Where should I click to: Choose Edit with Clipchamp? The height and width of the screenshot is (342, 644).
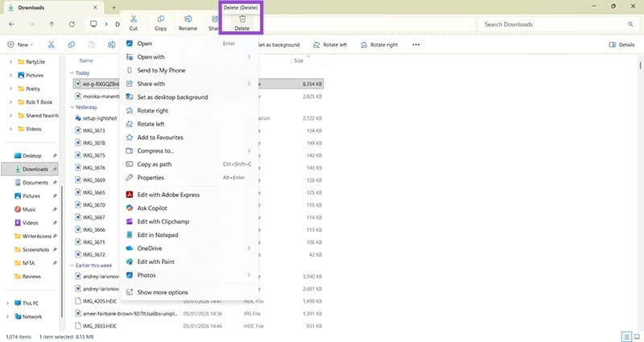pos(189,221)
